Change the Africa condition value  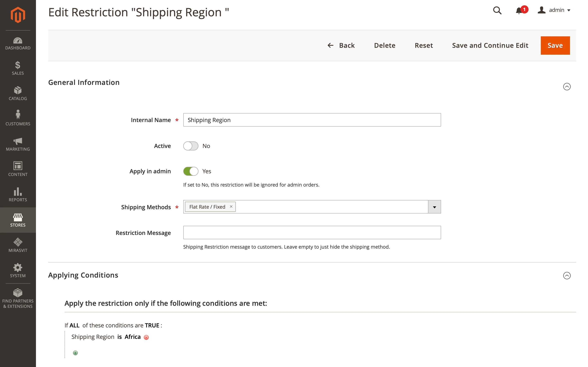[132, 337]
